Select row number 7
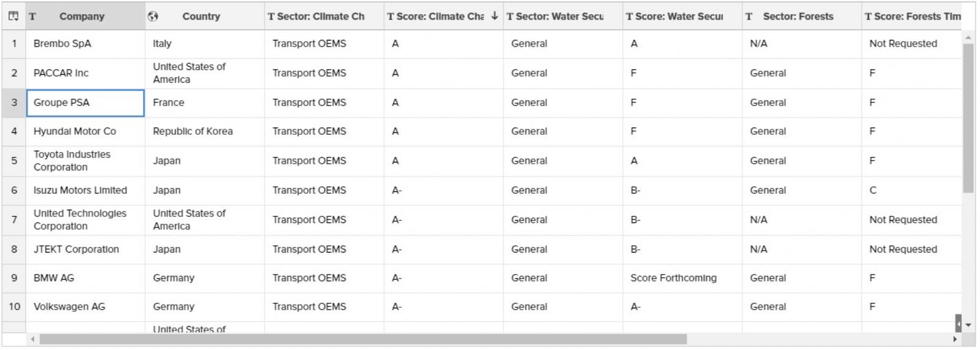This screenshot has width=980, height=350. 14,219
